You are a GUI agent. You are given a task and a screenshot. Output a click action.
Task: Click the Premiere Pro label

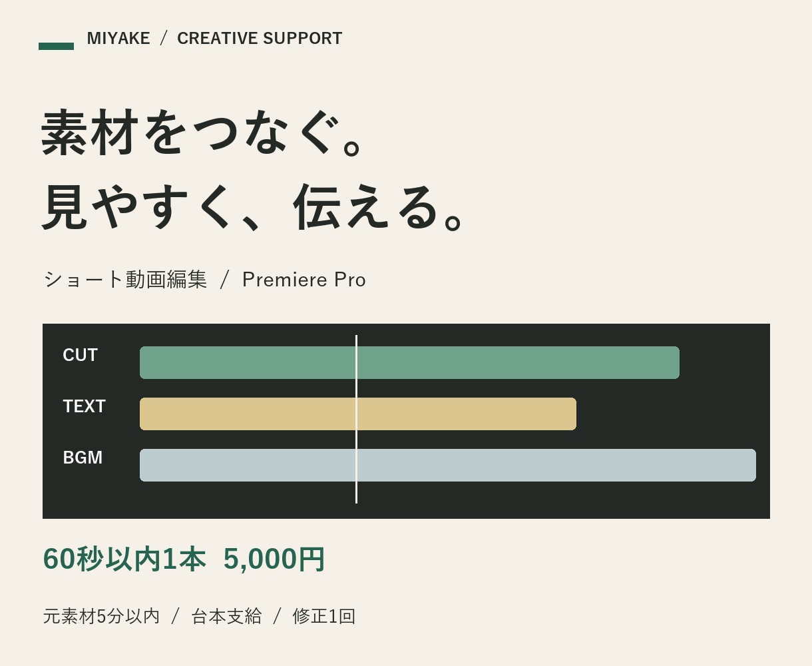304,279
